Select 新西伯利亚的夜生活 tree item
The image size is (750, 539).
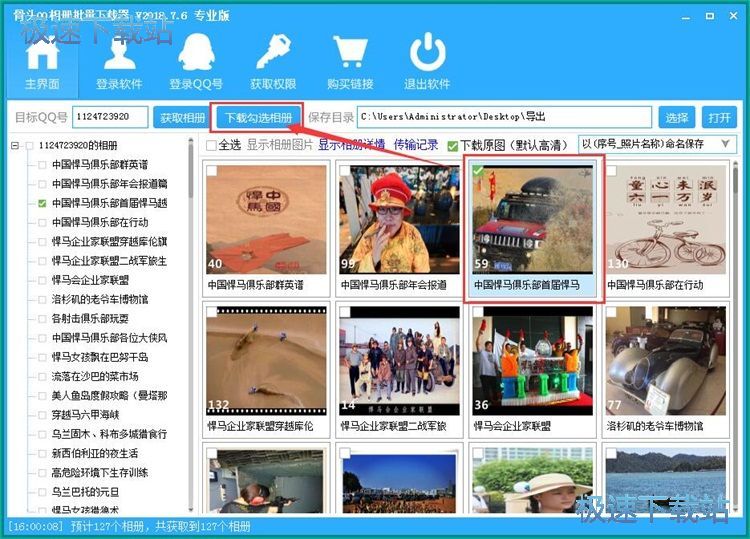coord(95,453)
